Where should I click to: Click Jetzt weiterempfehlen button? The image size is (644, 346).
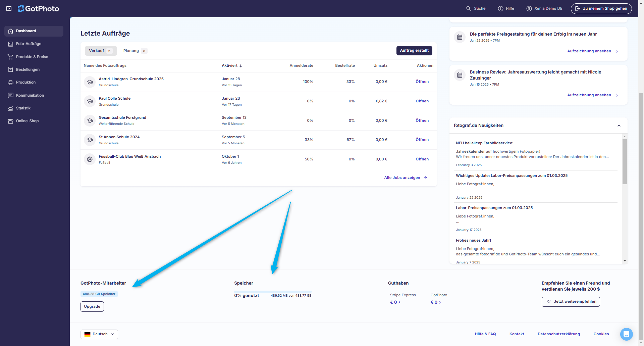click(571, 301)
